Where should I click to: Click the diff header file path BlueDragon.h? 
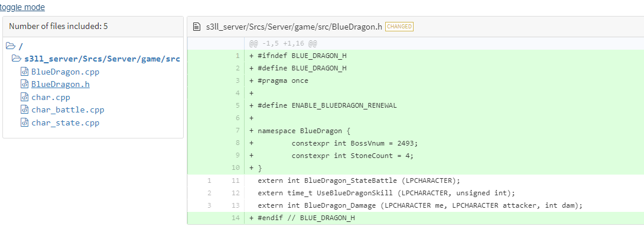pos(294,27)
